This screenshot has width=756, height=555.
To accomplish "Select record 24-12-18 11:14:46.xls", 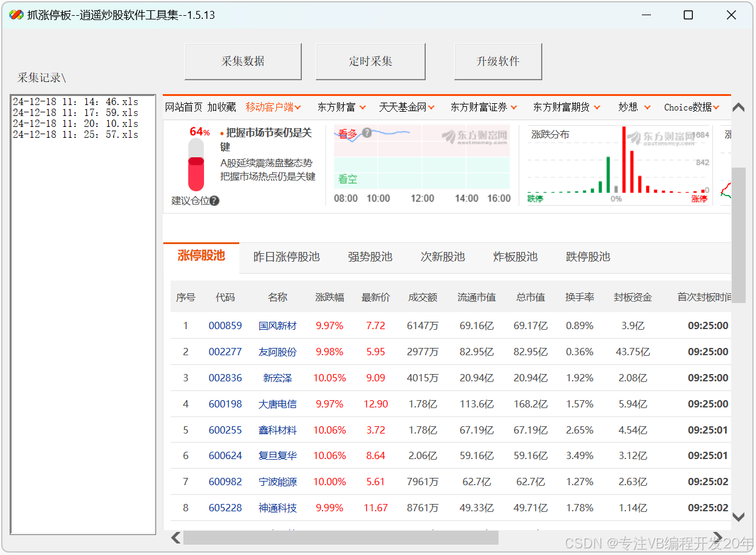I will pyautogui.click(x=76, y=102).
